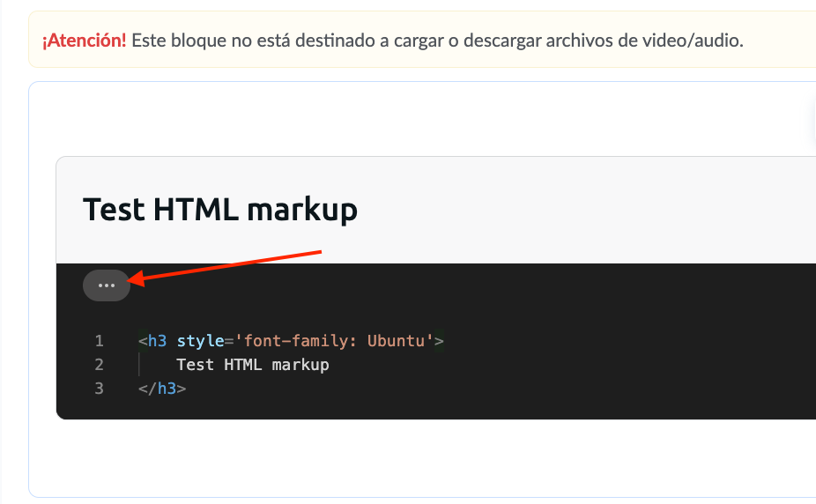Click line number 1 in the gutter
This screenshot has height=504, width=816.
[x=99, y=341]
